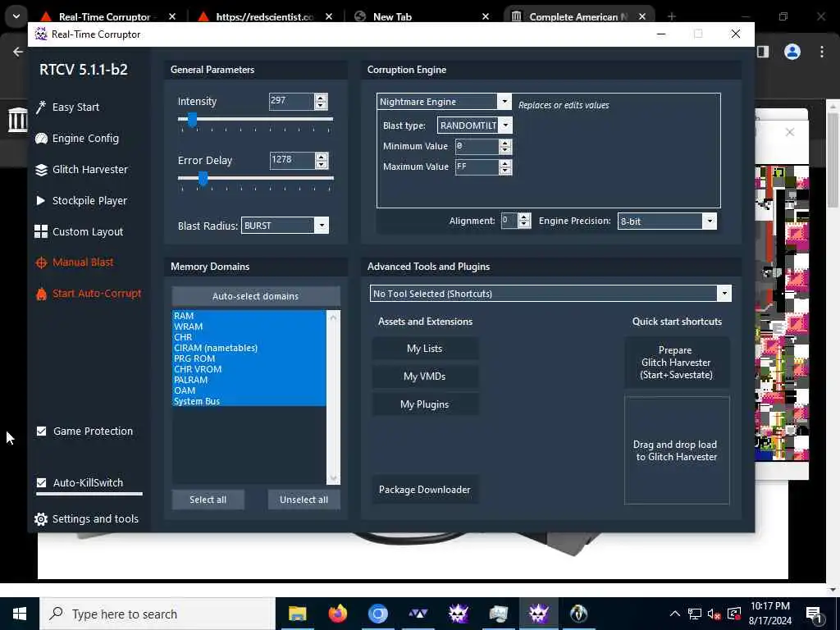Viewport: 840px width, 630px height.
Task: Open File Explorer from taskbar
Action: (x=297, y=614)
